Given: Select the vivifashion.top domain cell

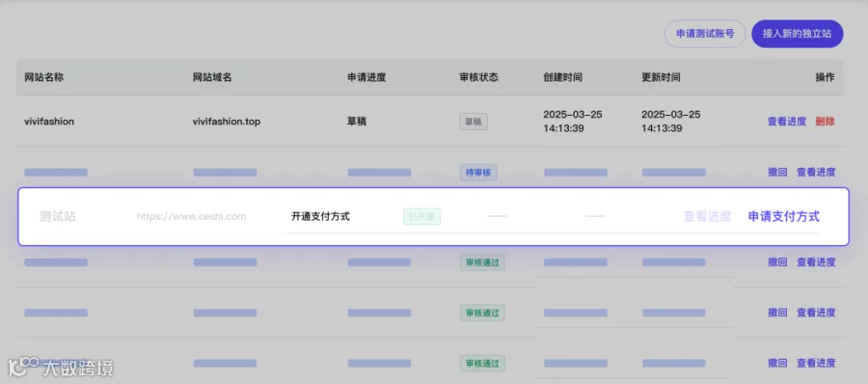Looking at the screenshot, I should pos(227,122).
